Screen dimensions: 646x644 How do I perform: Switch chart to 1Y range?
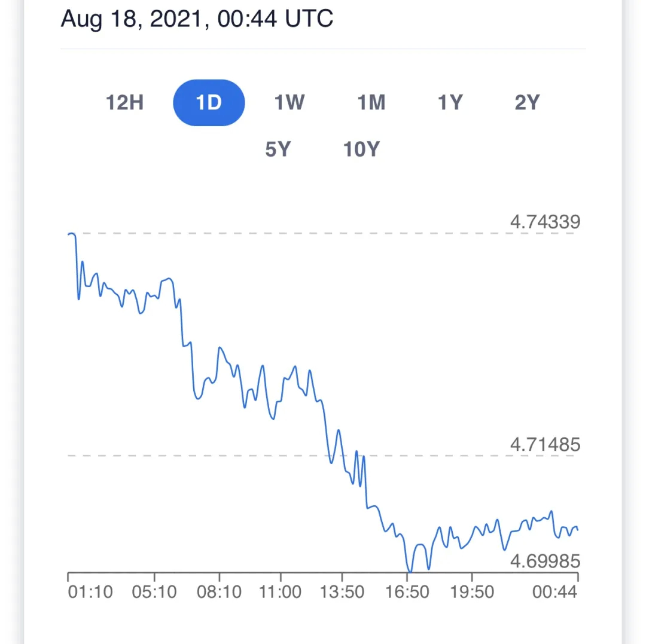tap(450, 102)
